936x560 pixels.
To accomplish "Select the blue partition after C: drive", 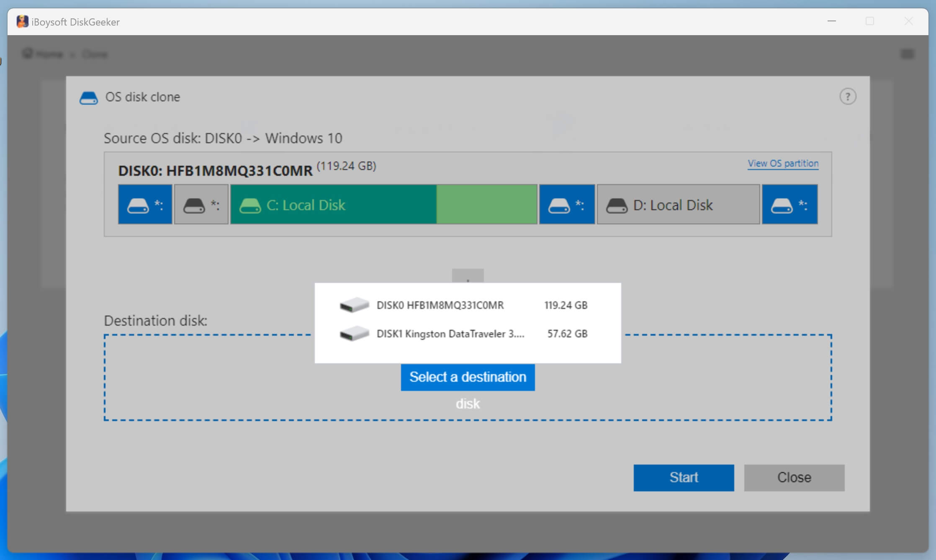I will coord(567,205).
